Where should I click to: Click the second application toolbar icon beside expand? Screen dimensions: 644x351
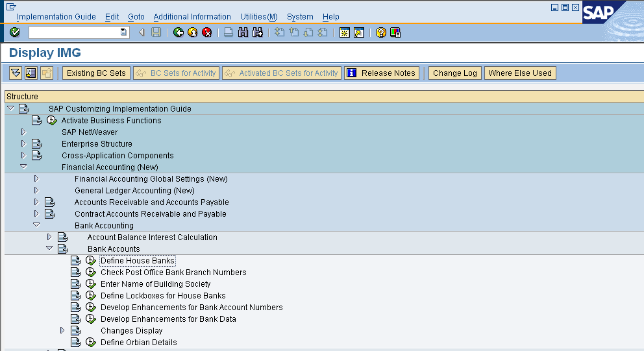click(x=31, y=73)
